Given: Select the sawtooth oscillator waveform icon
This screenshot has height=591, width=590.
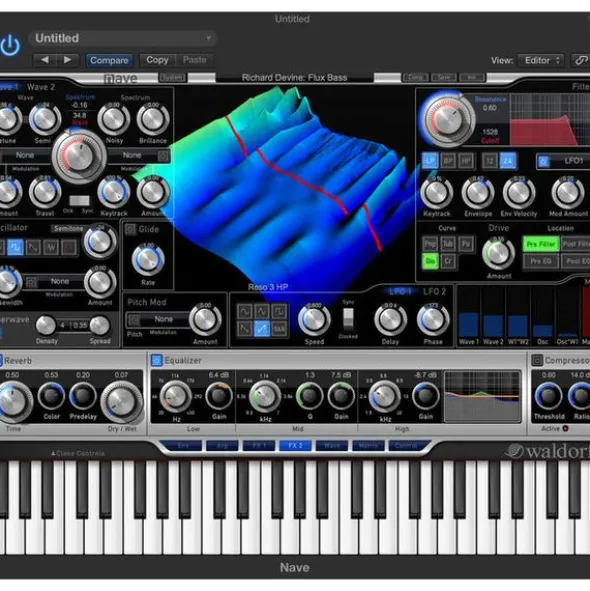Looking at the screenshot, I should coord(33,248).
